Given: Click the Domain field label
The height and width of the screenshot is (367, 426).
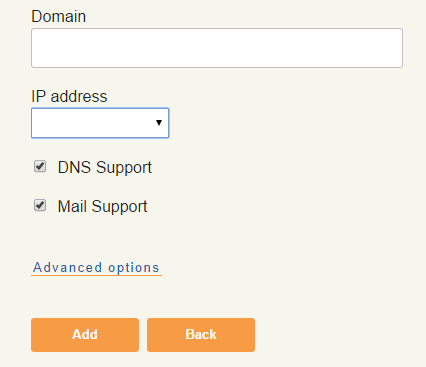Looking at the screenshot, I should (x=59, y=16).
